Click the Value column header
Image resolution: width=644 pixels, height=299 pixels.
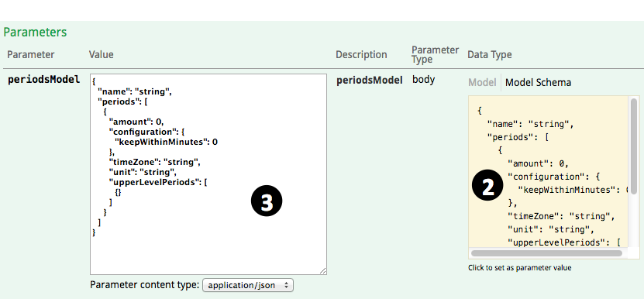pyautogui.click(x=101, y=55)
